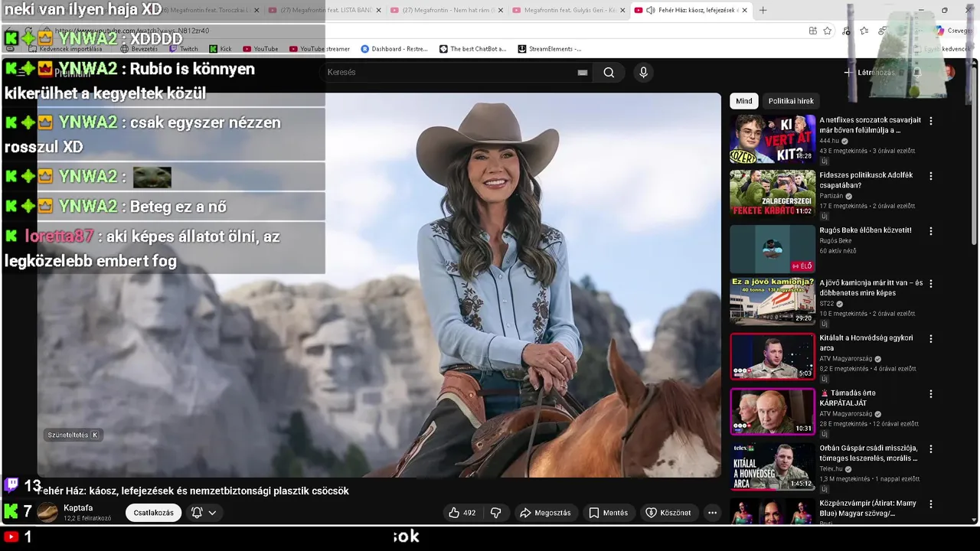Open 'Kitálal a Honvédség arca' Telex thumbnail
980x551 pixels.
coord(773,467)
